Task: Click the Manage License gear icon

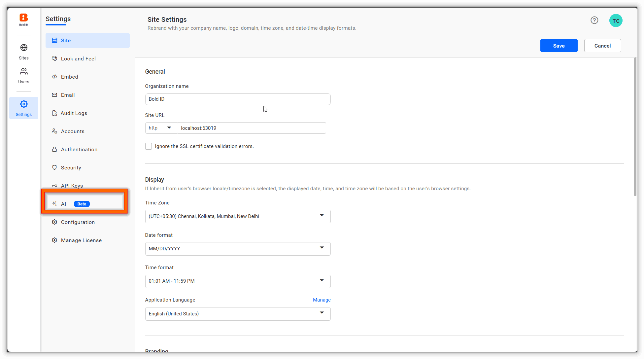Action: pos(54,240)
